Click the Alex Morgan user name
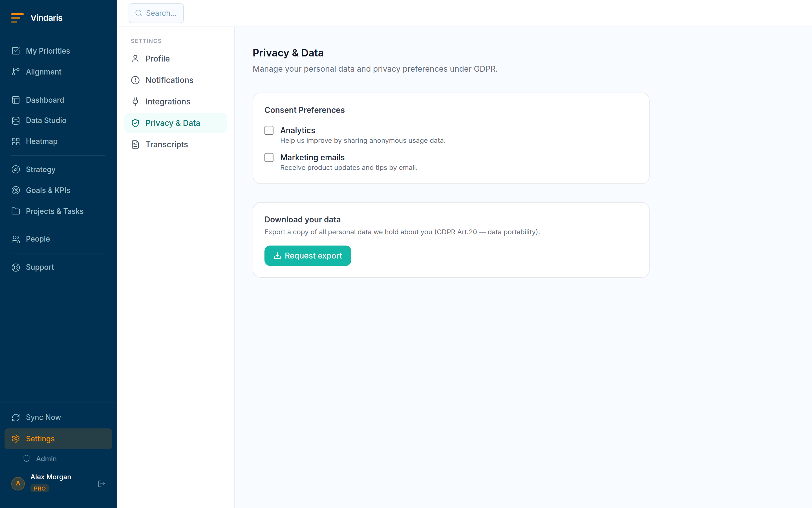 (x=51, y=477)
